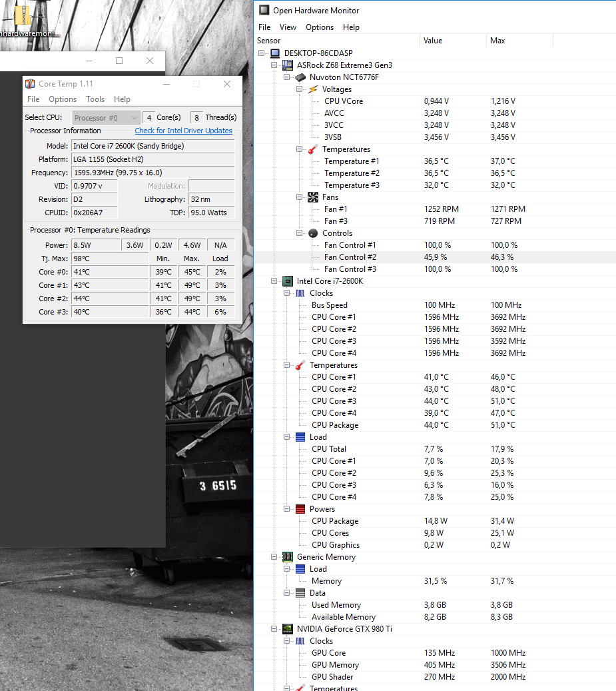Image resolution: width=616 pixels, height=691 pixels.
Task: Click the Nuvoton Temperatures thermometer icon
Action: click(312, 149)
